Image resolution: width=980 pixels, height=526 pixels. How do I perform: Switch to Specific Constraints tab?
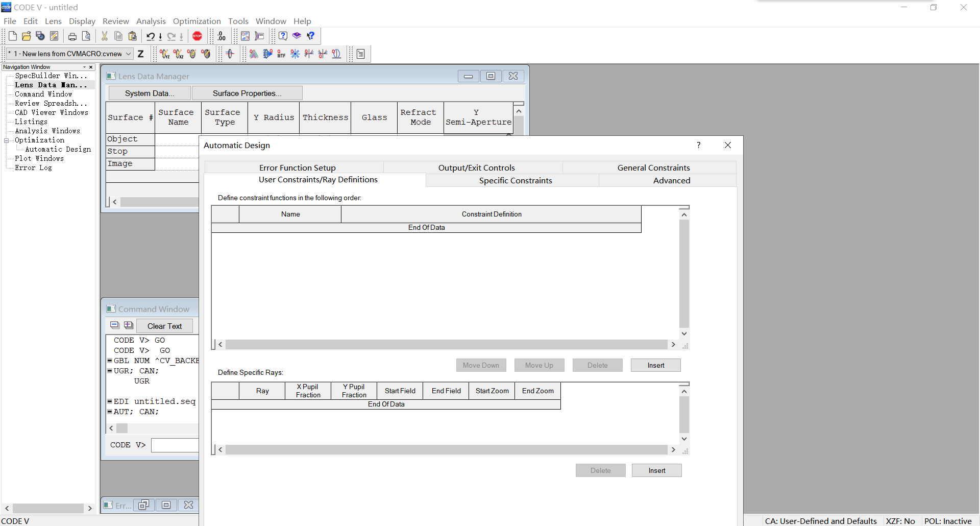[516, 180]
